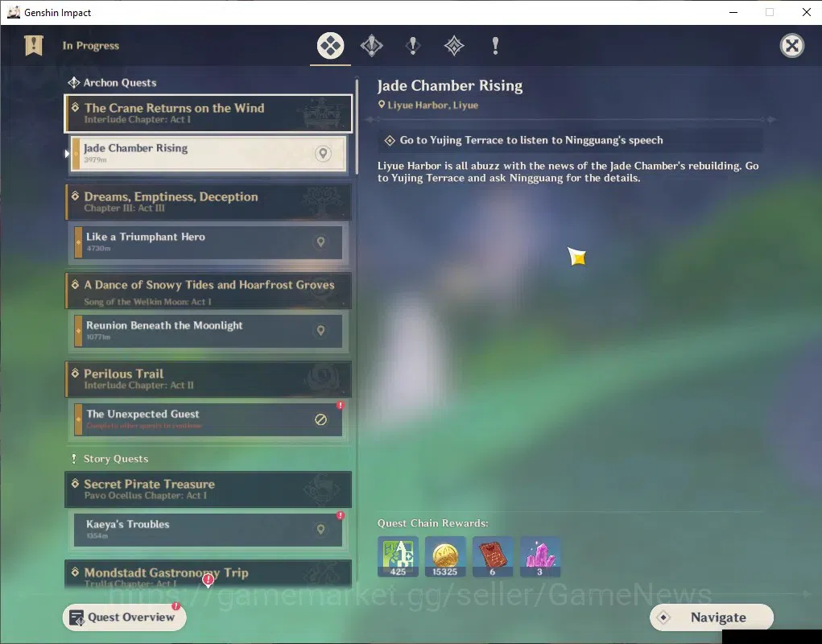The height and width of the screenshot is (644, 822).
Task: Click the quest list scrollbar
Action: pos(357,126)
